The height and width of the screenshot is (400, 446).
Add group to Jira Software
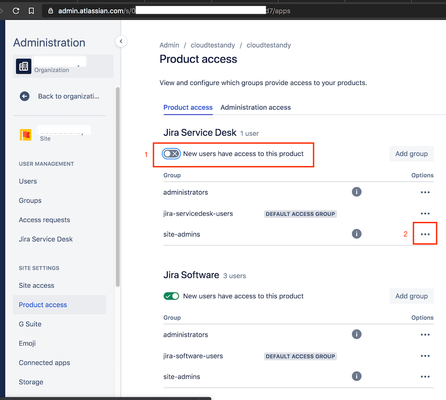[x=411, y=296]
